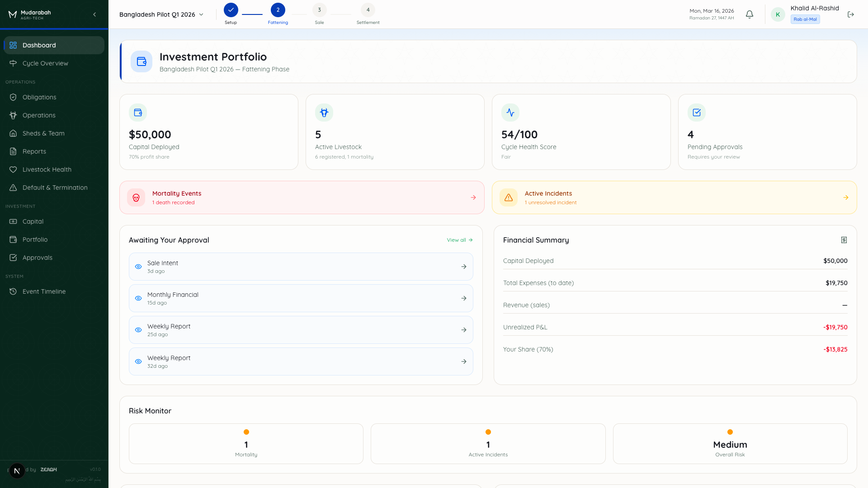Screen dimensions: 868x488
Task: Click the eye icon on Sale Intent
Action: pos(138,267)
